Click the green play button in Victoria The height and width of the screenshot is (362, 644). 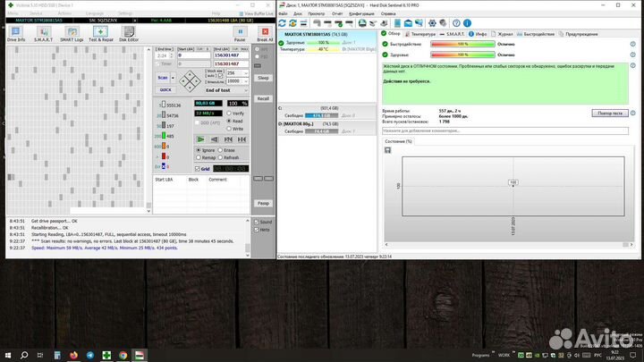point(200,139)
